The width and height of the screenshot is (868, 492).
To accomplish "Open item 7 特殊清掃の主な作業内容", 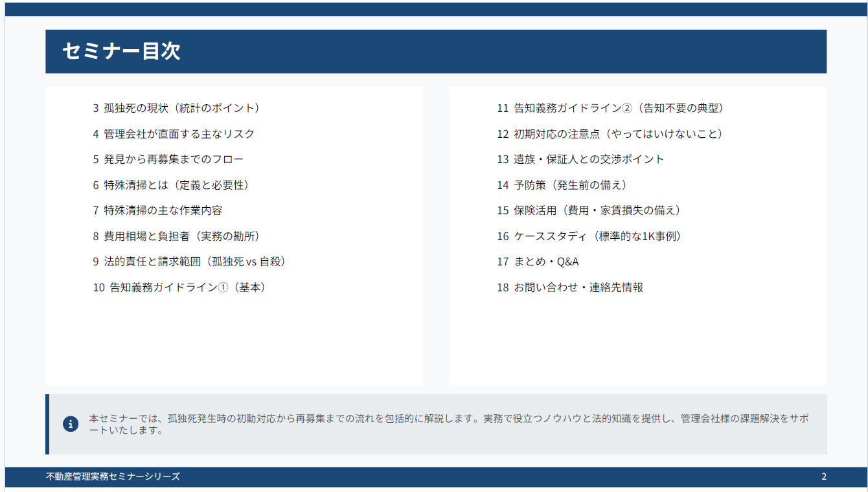I will tap(157, 210).
